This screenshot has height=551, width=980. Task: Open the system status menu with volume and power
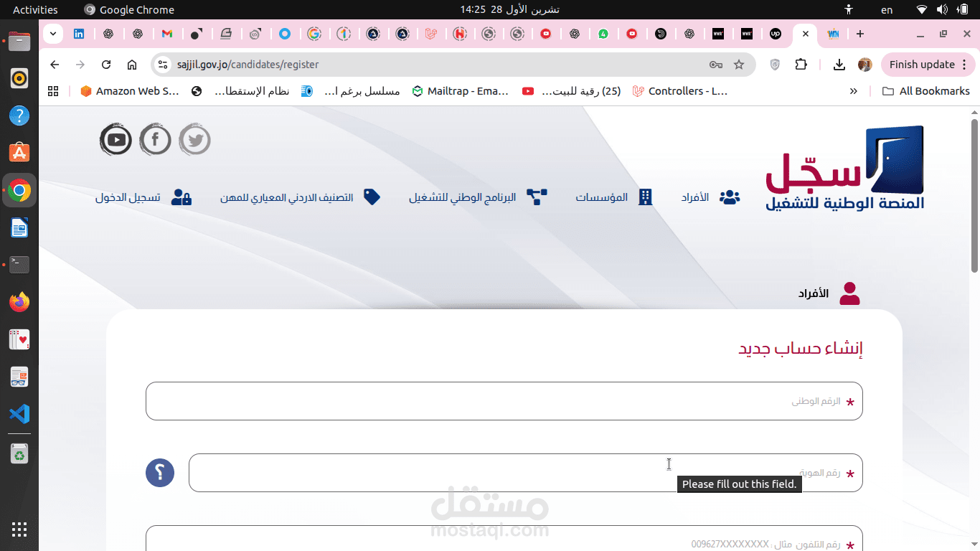[x=943, y=9]
